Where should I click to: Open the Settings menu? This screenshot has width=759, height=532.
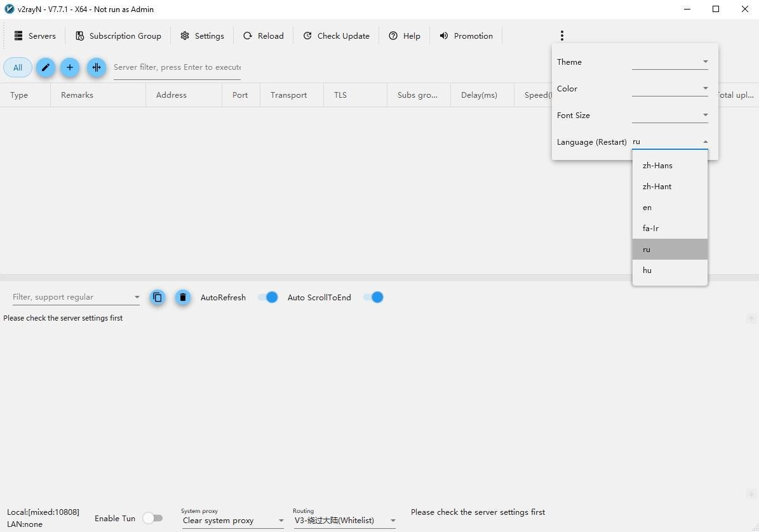[203, 36]
